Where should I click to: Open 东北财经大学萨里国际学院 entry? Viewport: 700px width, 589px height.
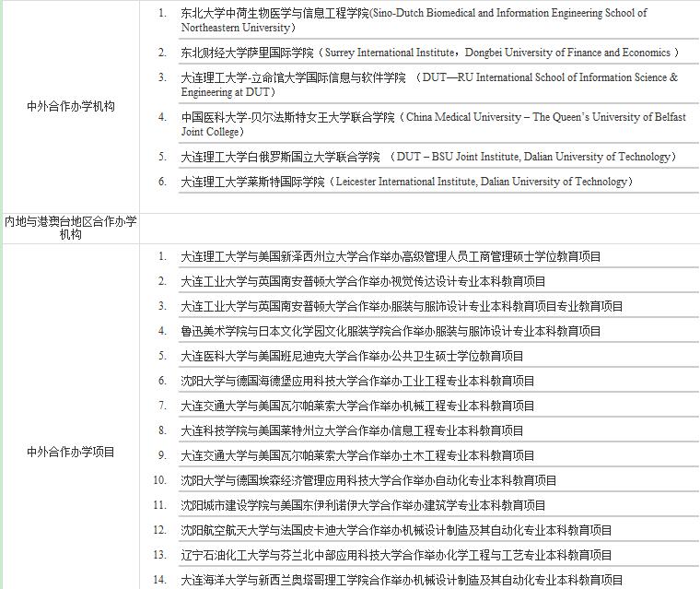(x=429, y=53)
